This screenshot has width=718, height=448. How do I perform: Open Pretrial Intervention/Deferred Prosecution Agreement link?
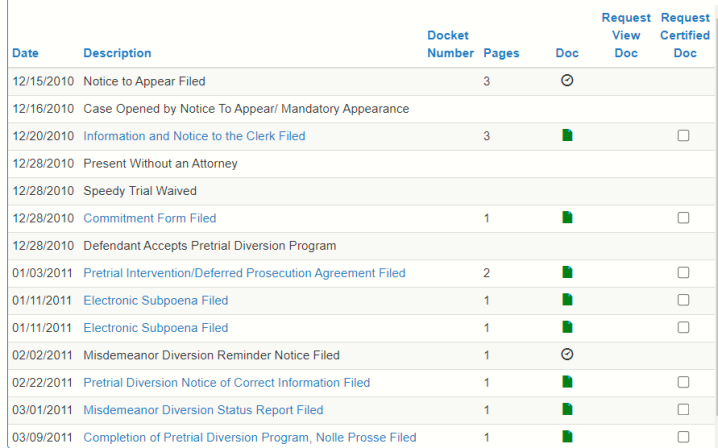point(244,273)
